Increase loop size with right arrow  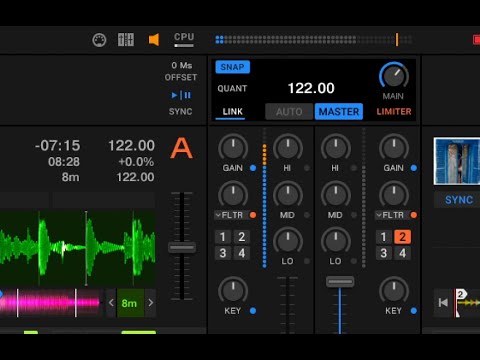[x=151, y=303]
